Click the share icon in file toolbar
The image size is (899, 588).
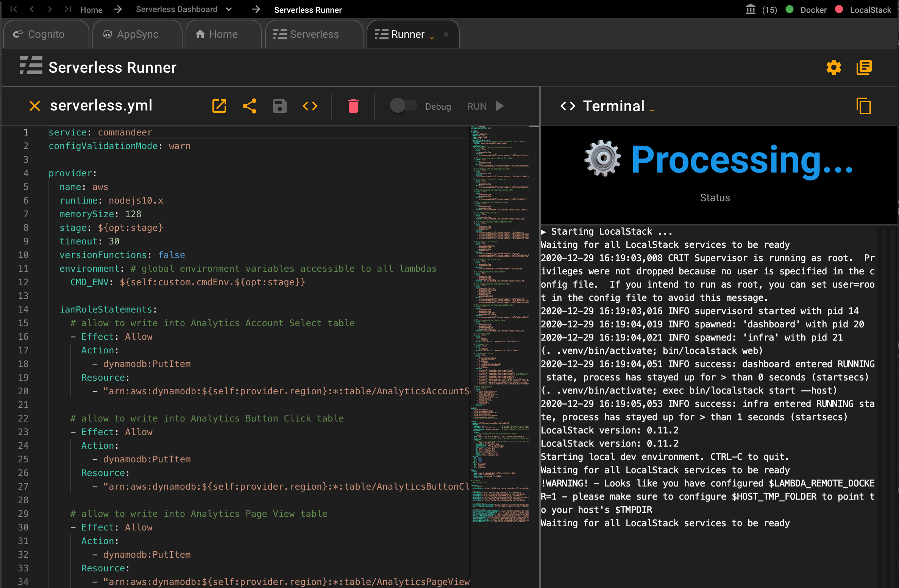250,106
